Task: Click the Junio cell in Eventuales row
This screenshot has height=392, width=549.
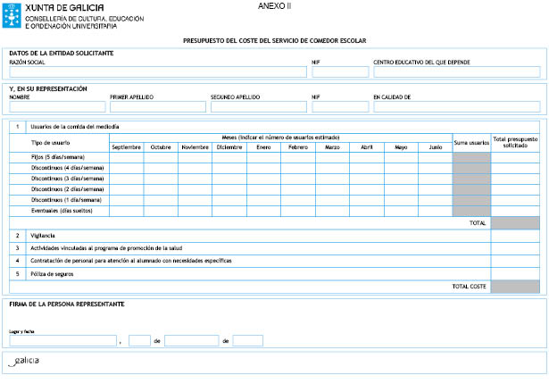Action: pos(435,211)
